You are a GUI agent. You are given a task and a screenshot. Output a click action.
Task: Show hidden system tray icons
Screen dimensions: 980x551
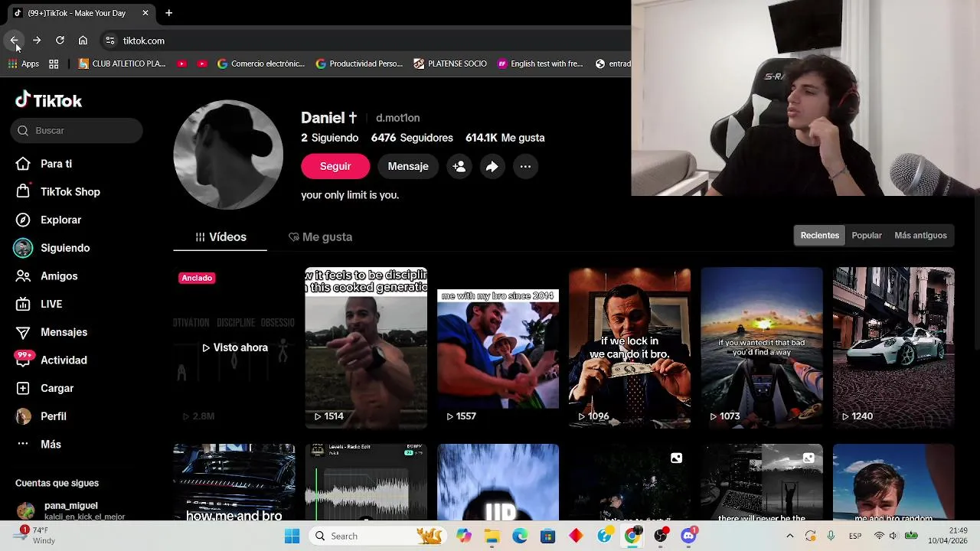[x=790, y=536]
